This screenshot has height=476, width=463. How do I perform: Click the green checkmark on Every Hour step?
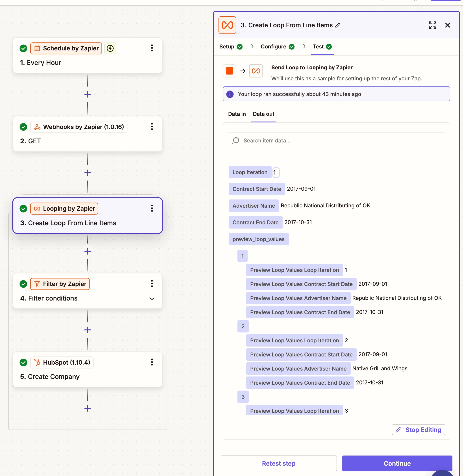coord(23,48)
